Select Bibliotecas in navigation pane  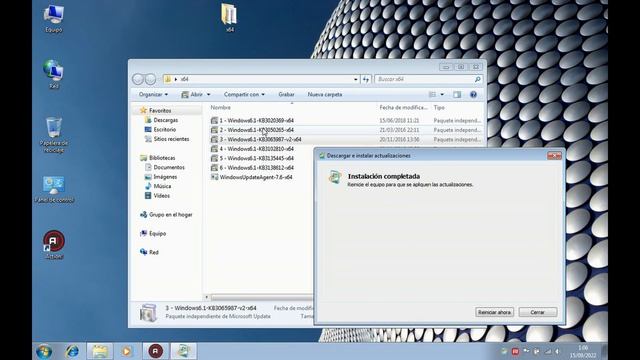point(158,158)
